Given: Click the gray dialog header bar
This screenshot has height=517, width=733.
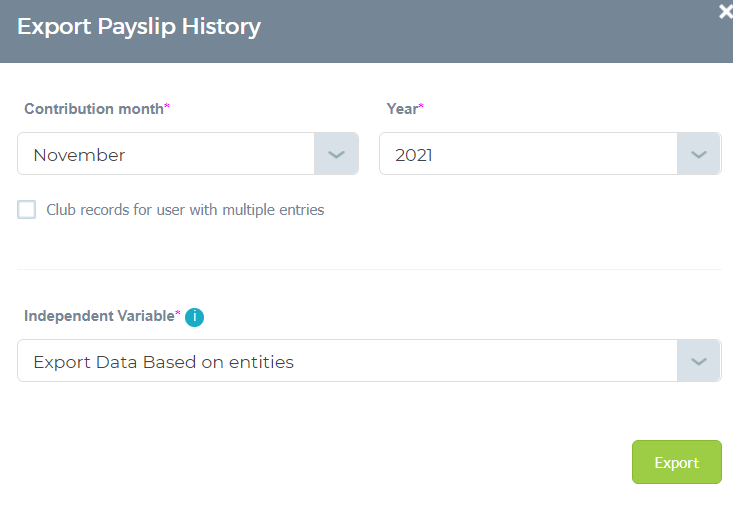Looking at the screenshot, I should [366, 31].
